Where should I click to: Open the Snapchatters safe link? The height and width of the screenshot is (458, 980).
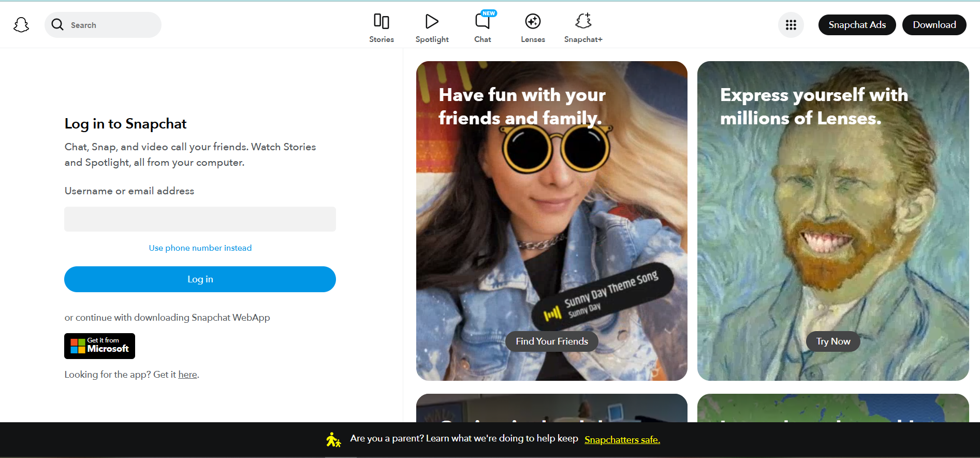tap(622, 440)
